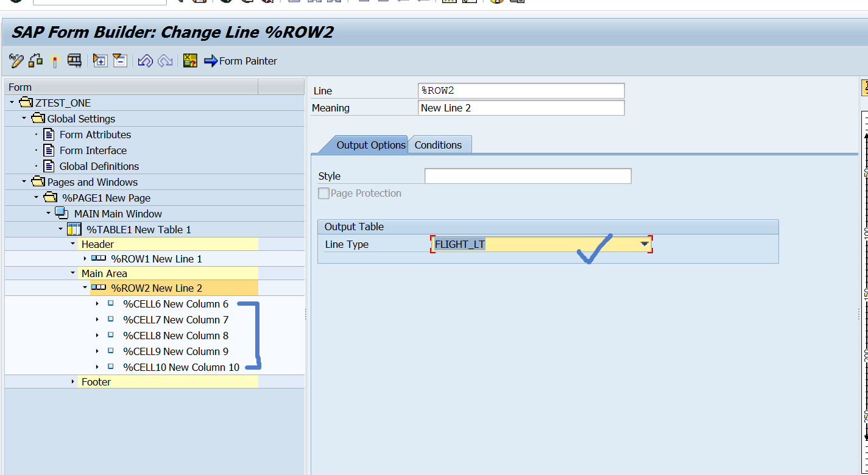The height and width of the screenshot is (475, 868).
Task: Click the window icon beside MAIN Main Window
Action: coord(63,214)
